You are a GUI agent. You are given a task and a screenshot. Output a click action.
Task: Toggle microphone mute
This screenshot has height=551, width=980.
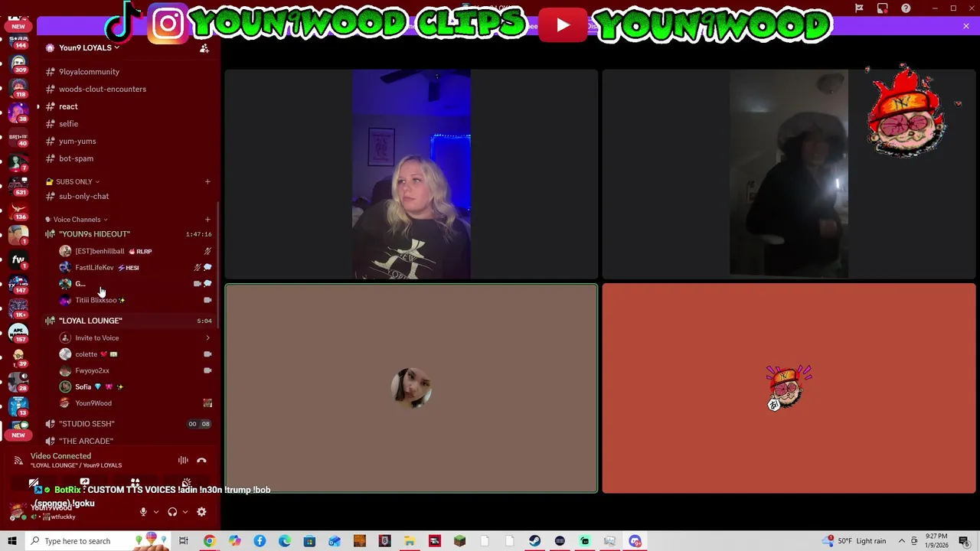pyautogui.click(x=143, y=512)
